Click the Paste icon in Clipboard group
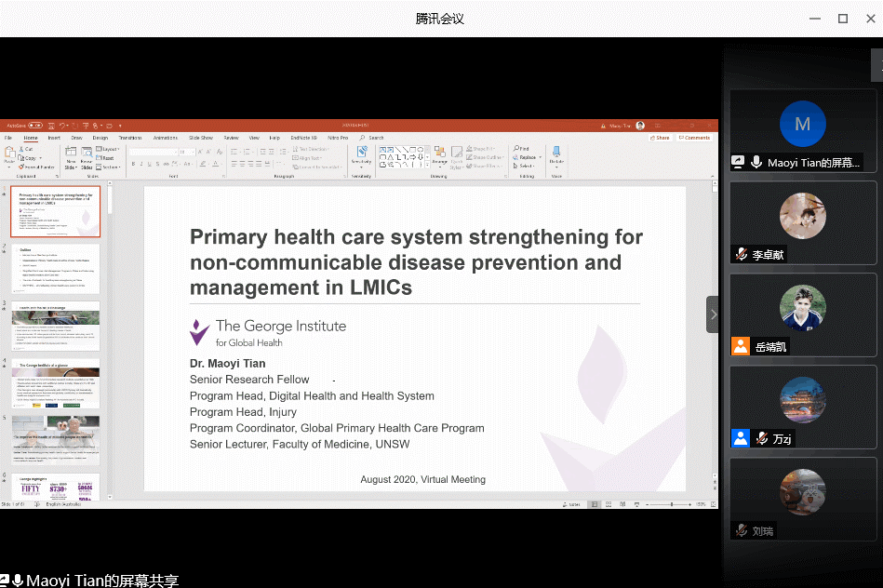This screenshot has width=883, height=588. pos(9,158)
